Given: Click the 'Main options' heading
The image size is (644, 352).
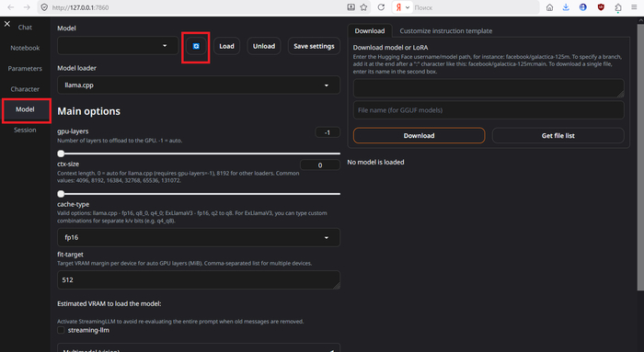Looking at the screenshot, I should click(88, 111).
